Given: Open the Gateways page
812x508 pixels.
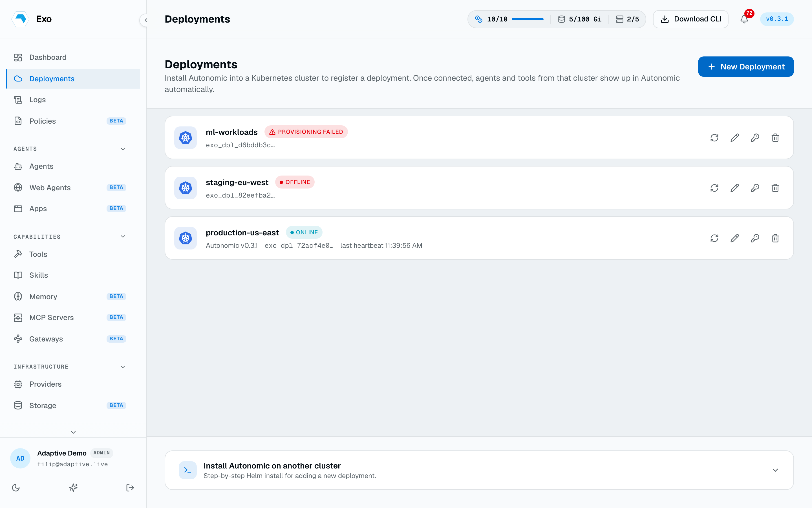Looking at the screenshot, I should pyautogui.click(x=73, y=339).
